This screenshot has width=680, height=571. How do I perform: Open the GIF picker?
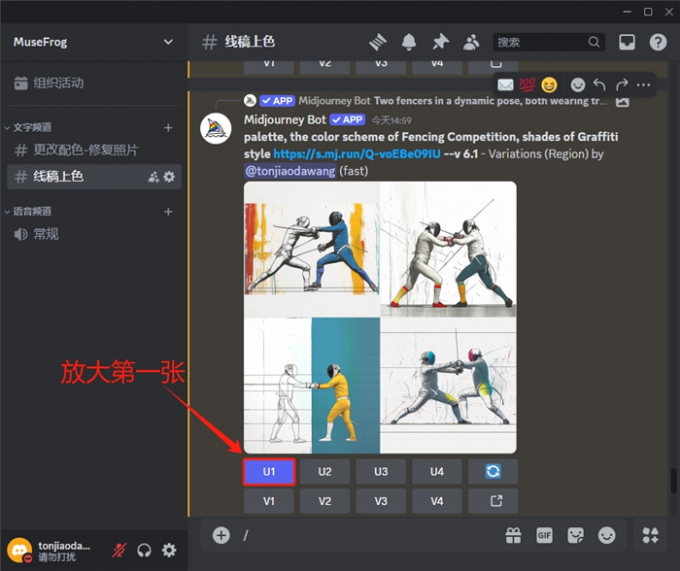click(544, 535)
